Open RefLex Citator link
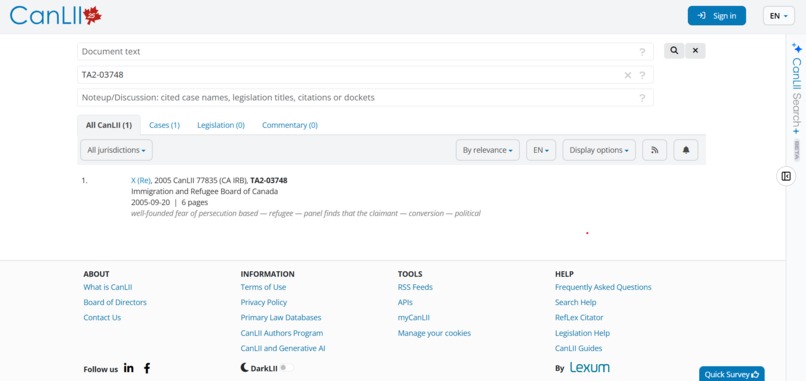Image resolution: width=806 pixels, height=381 pixels. coord(579,318)
